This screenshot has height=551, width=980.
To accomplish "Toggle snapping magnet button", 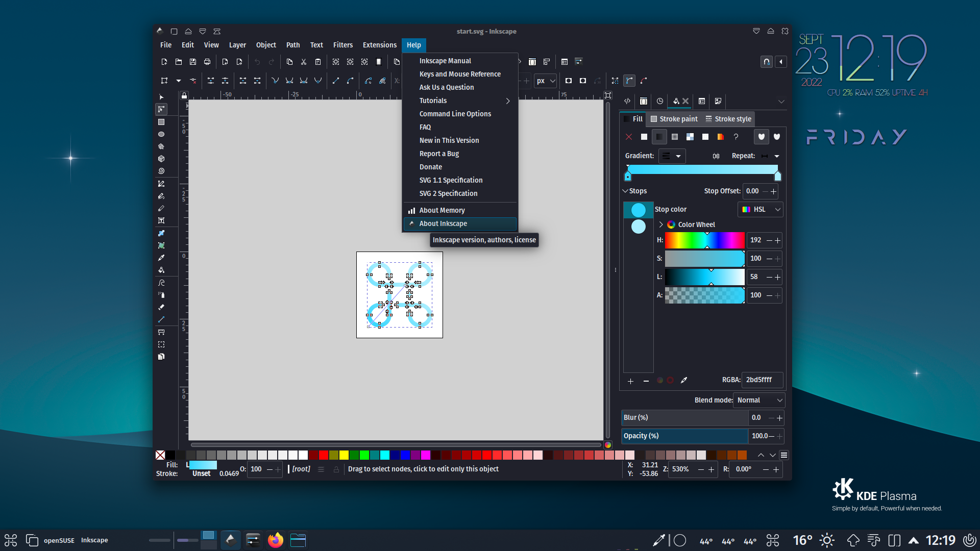I will pyautogui.click(x=767, y=62).
